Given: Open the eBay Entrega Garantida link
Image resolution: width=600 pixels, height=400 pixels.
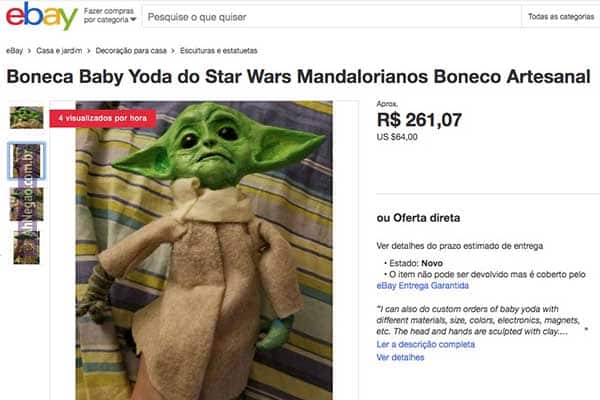Looking at the screenshot, I should 422,286.
